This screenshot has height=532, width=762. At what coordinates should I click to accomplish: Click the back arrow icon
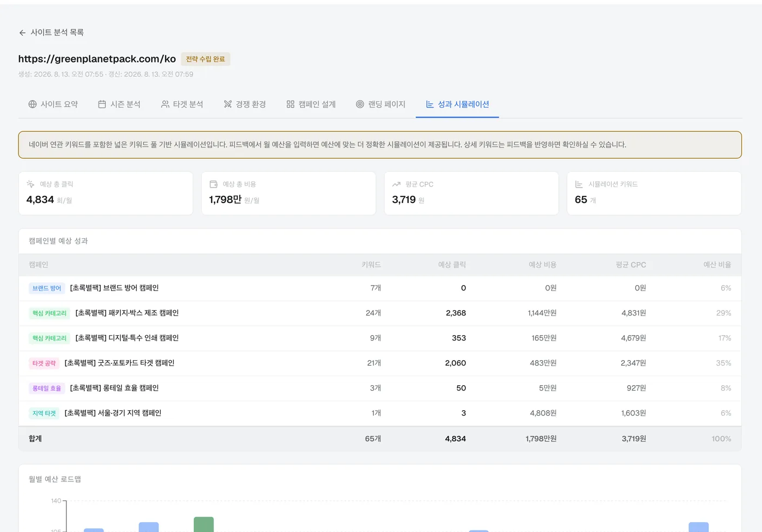pyautogui.click(x=22, y=33)
